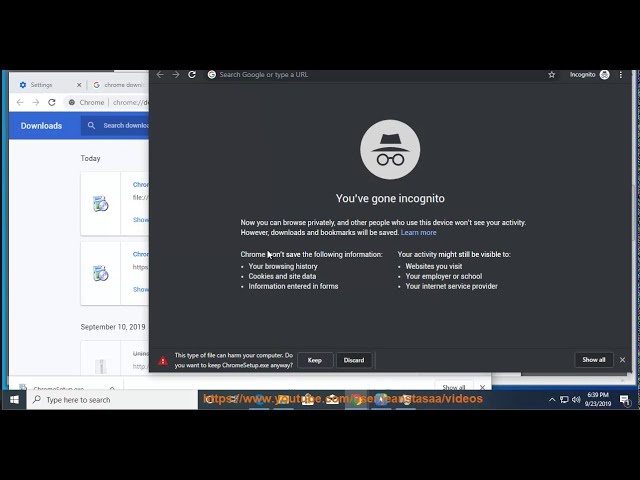640x480 pixels.
Task: Click the first download's file icon under Today
Action: (x=100, y=204)
